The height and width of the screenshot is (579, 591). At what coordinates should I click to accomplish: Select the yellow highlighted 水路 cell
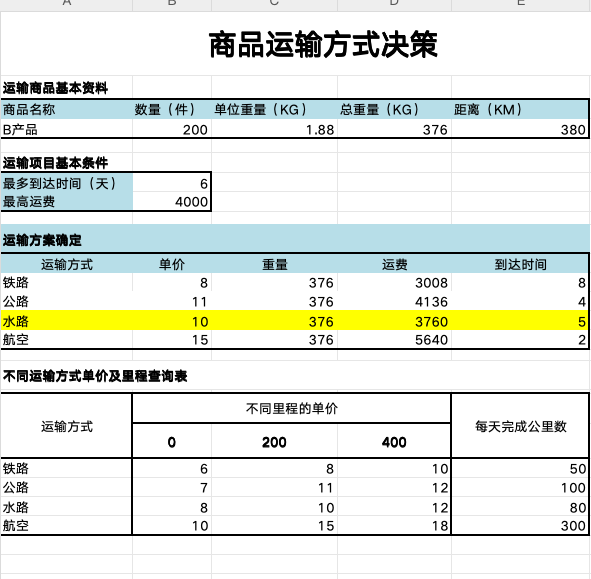66,321
